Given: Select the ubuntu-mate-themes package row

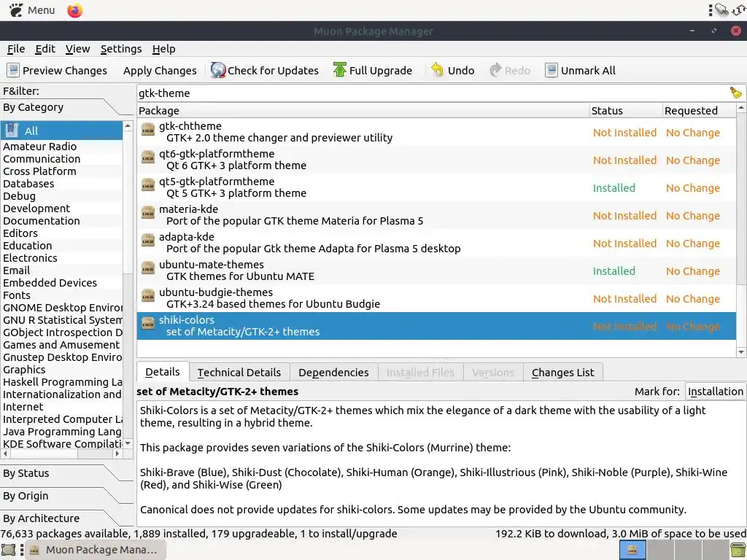Looking at the screenshot, I should coord(436,271).
